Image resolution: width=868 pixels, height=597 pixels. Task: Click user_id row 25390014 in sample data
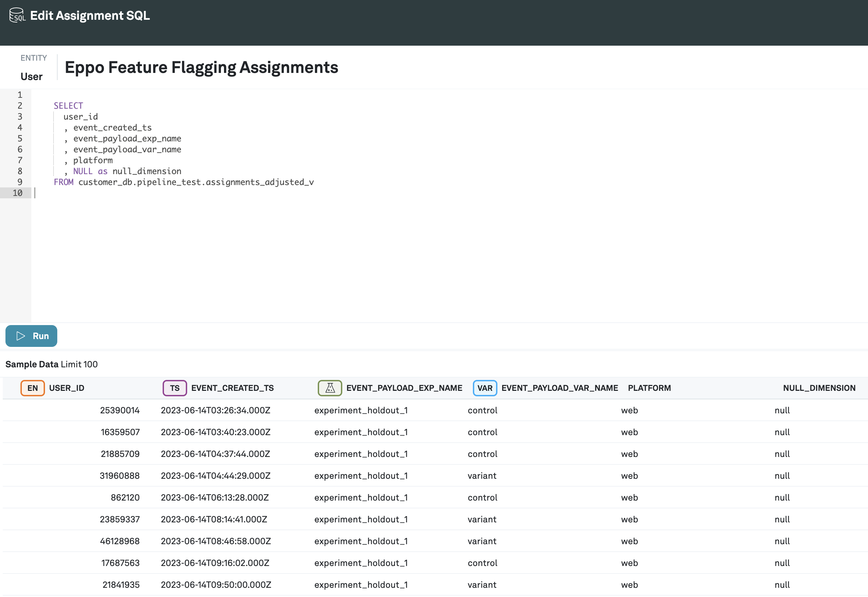pyautogui.click(x=120, y=410)
